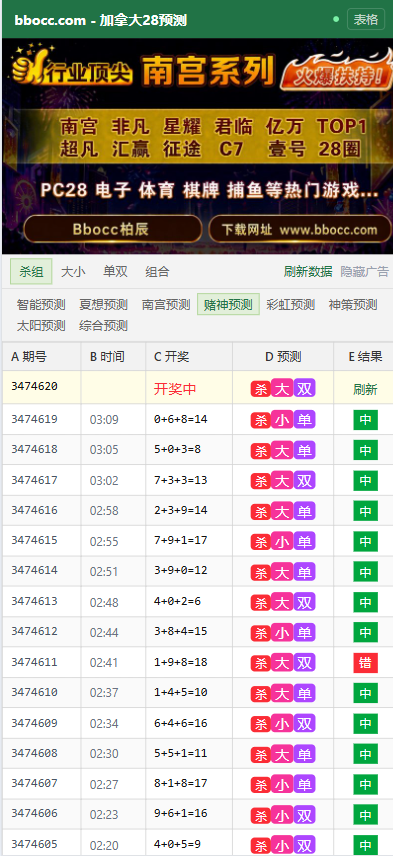Open the 下载网址 www.bbocc.com link

[x=300, y=229]
